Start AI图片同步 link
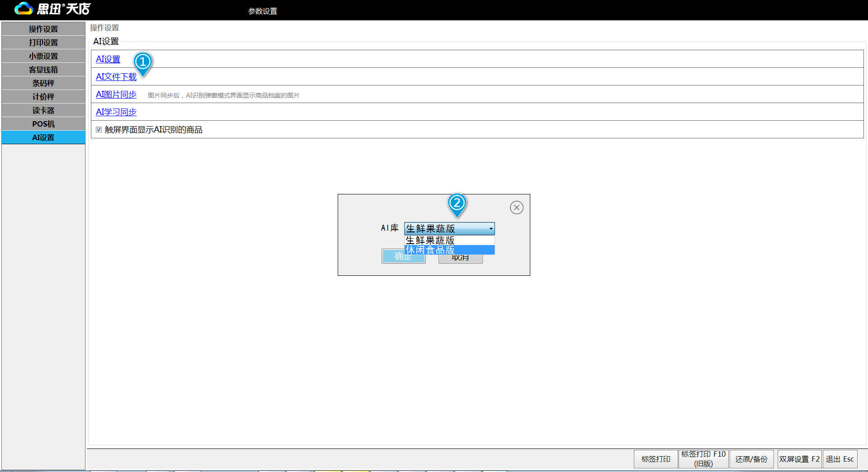Screen dimensions: 868x472 (x=116, y=94)
